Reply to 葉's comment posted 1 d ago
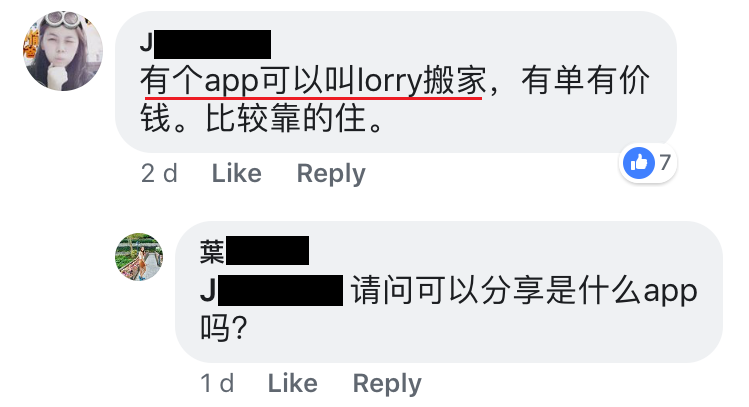The image size is (749, 407). click(x=387, y=384)
